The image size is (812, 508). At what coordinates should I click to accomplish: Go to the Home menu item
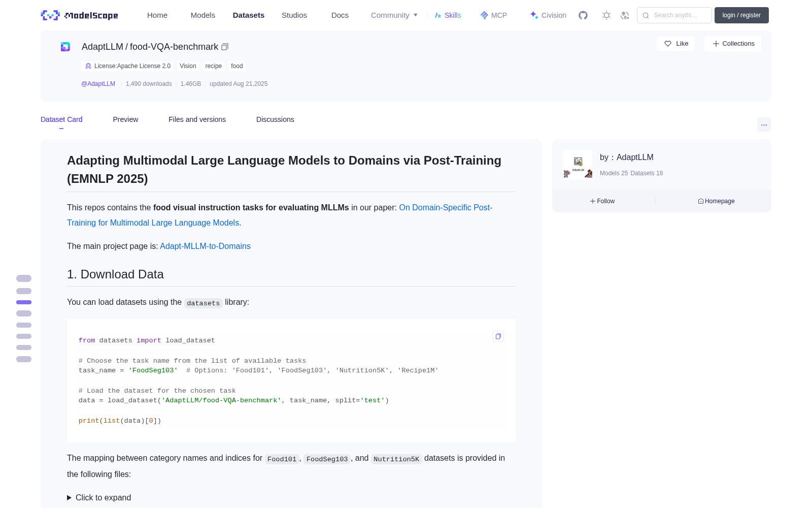pyautogui.click(x=157, y=15)
